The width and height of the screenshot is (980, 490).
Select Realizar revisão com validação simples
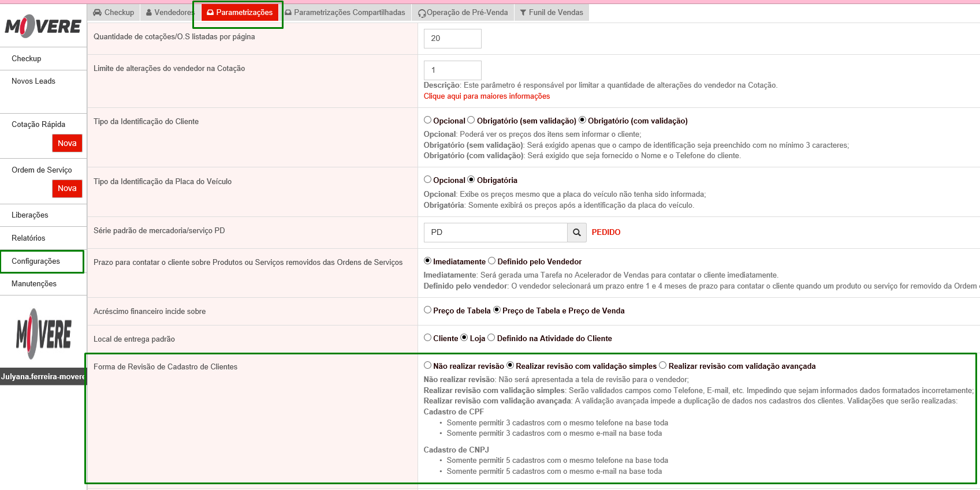[510, 365]
